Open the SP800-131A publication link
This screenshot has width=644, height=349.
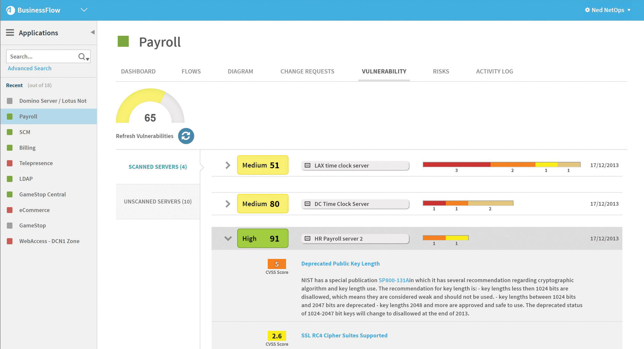[393, 280]
